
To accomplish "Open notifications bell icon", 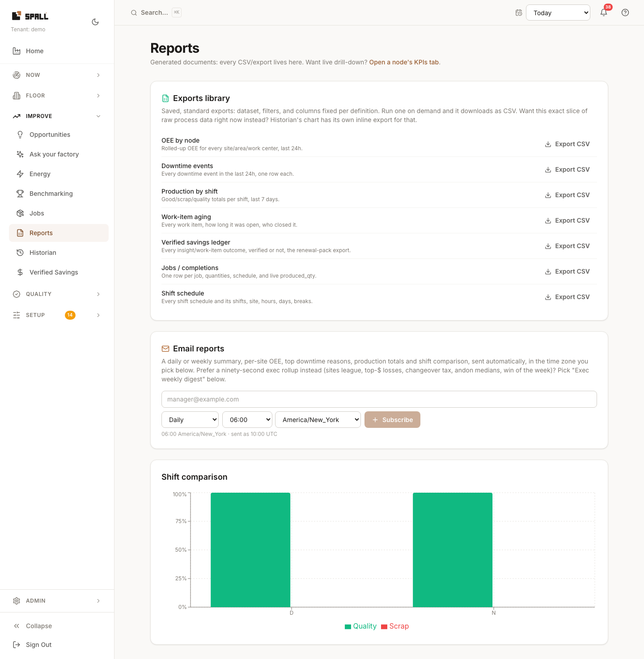I will click(604, 13).
